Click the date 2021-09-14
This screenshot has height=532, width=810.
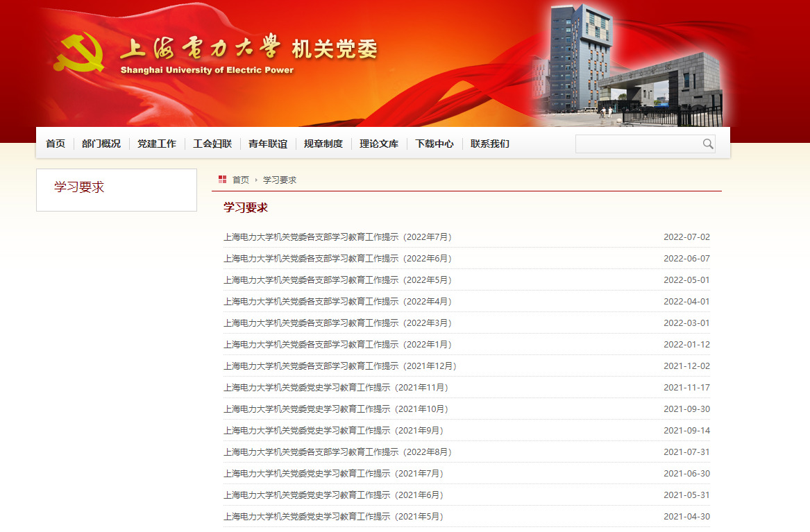click(686, 430)
